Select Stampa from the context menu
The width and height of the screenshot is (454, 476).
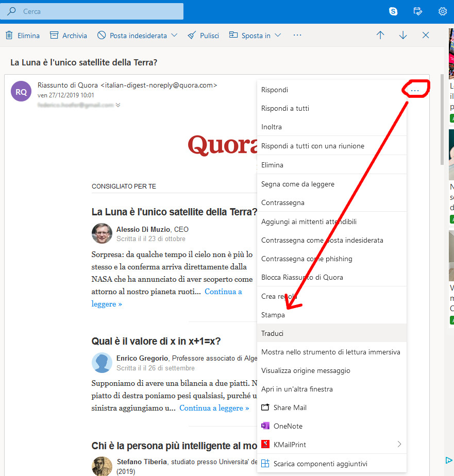point(273,315)
